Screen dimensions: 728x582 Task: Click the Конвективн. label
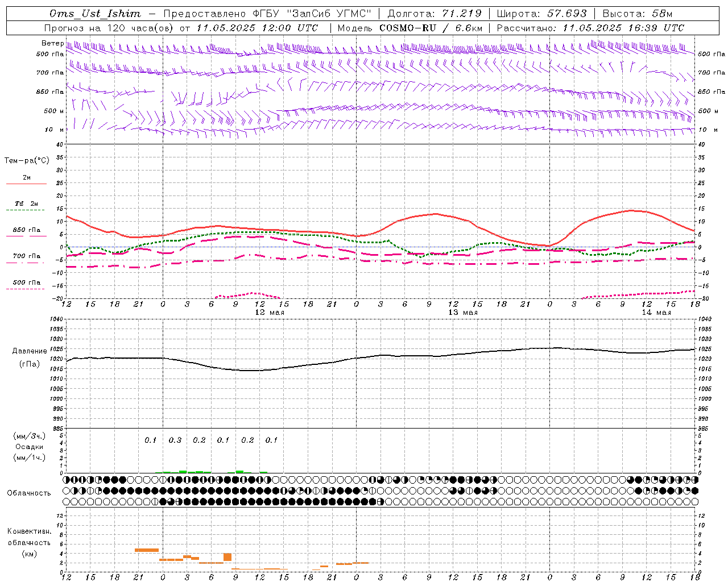pyautogui.click(x=29, y=531)
